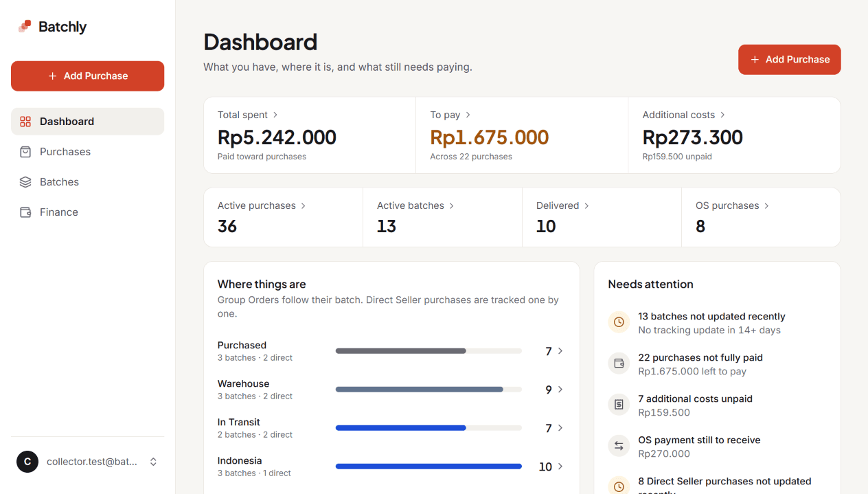Click the chevron next to Warehouse count 9
The image size is (868, 494).
pyautogui.click(x=560, y=390)
